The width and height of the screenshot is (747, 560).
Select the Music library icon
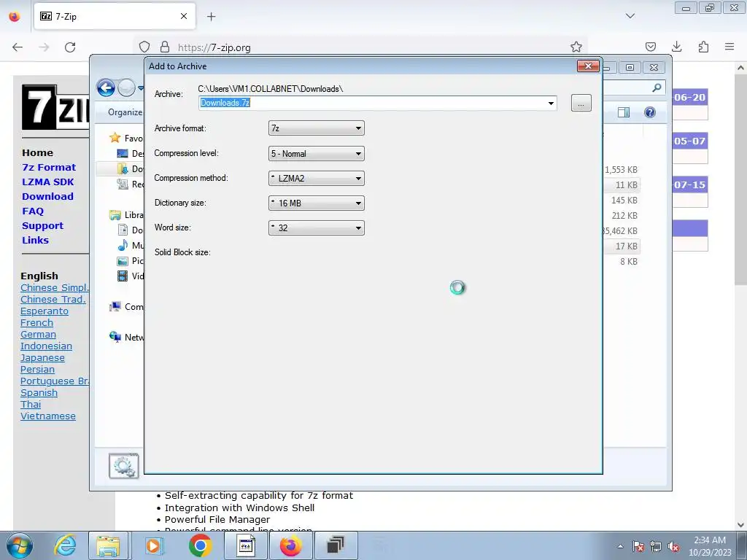[123, 245]
